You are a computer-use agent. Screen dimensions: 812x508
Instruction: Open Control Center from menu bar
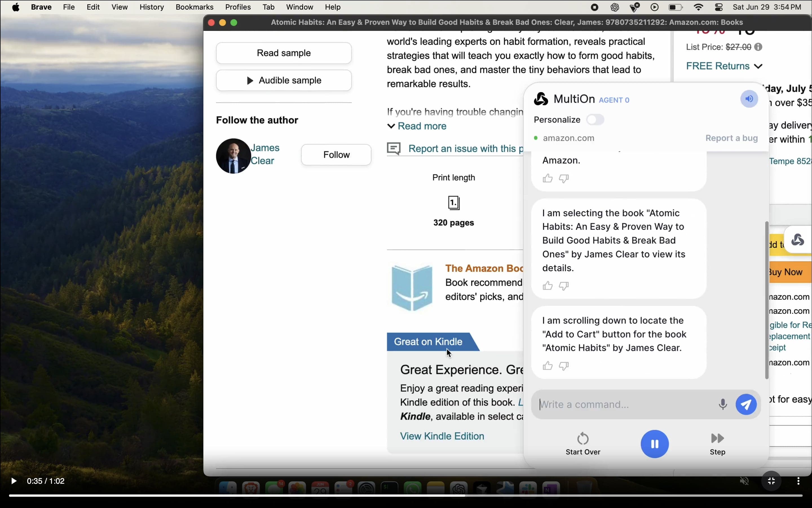[x=718, y=7]
